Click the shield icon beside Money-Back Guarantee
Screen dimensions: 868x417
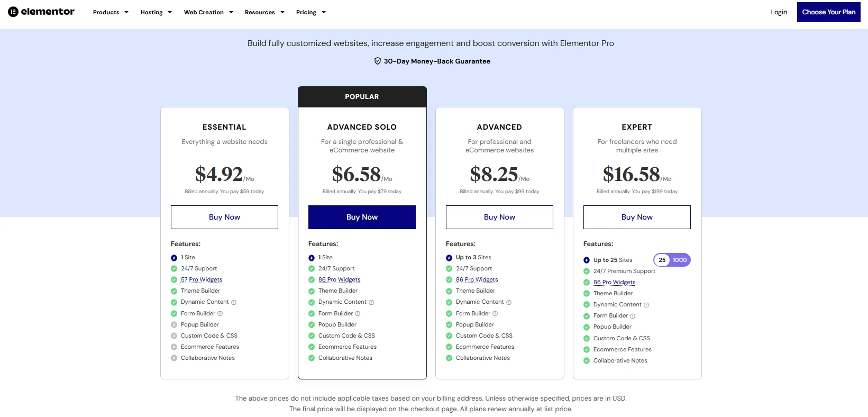tap(378, 61)
